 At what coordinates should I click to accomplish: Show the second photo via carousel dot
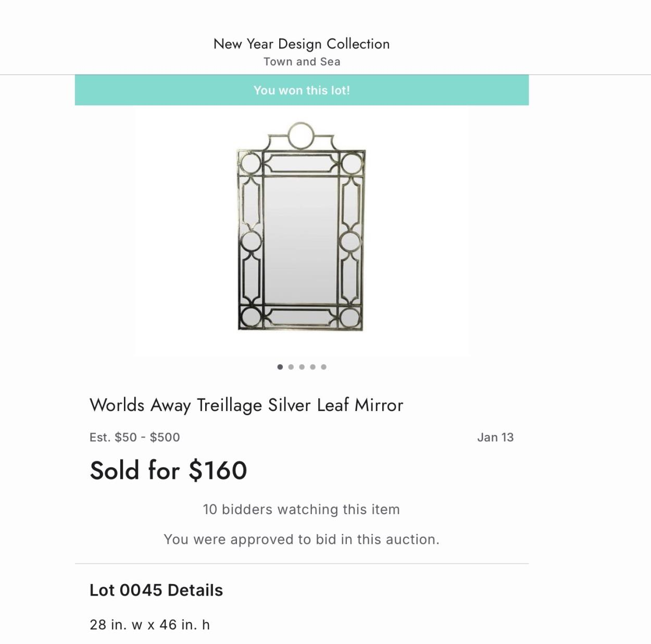pos(291,367)
